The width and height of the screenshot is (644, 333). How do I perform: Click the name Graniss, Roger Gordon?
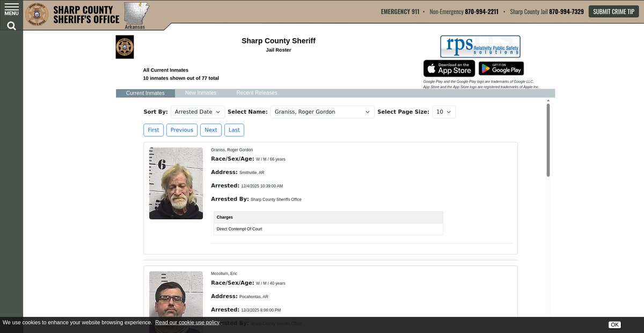232,150
